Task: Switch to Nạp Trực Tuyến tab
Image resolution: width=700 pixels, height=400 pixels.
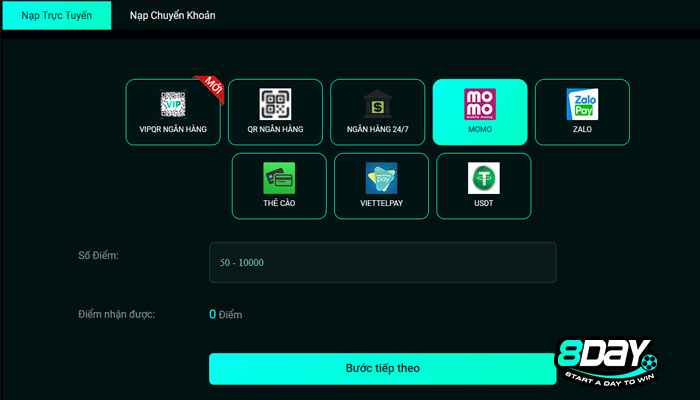Action: click(57, 15)
